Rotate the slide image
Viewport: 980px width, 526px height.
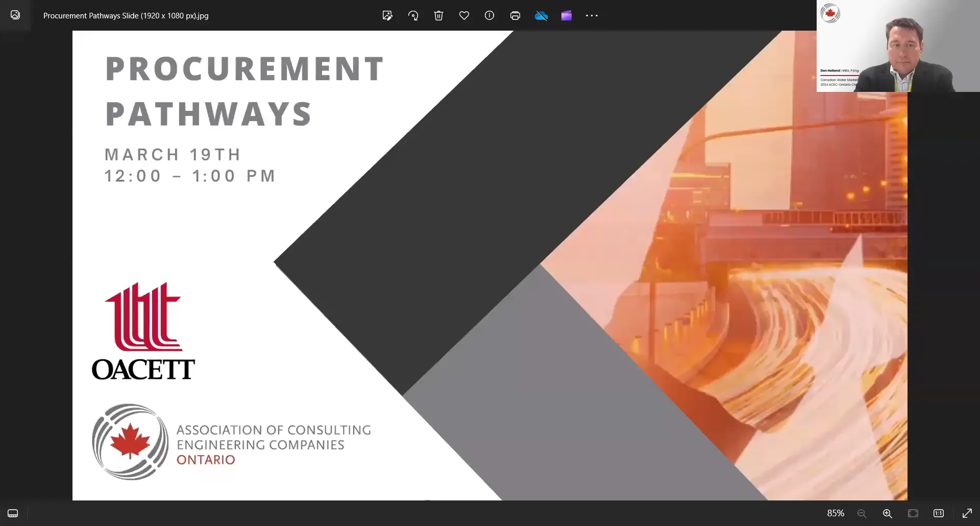tap(413, 15)
